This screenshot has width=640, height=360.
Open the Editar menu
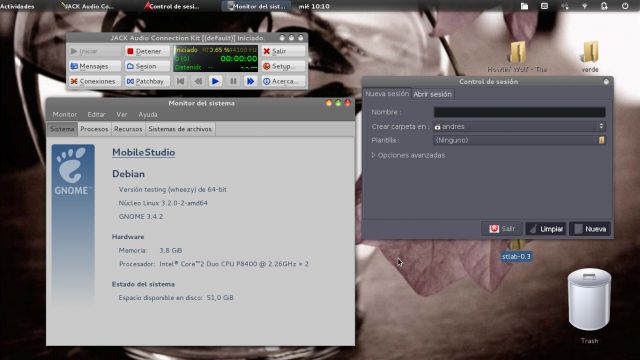point(96,115)
